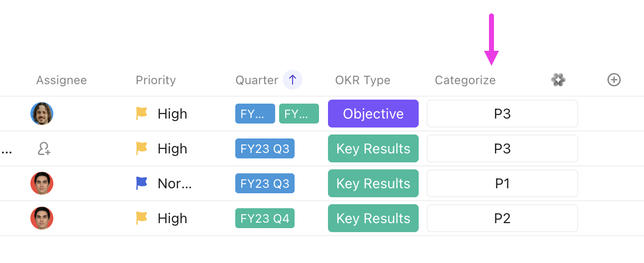Image resolution: width=644 pixels, height=263 pixels.
Task: Open the P1 Categorize cell
Action: tap(502, 183)
